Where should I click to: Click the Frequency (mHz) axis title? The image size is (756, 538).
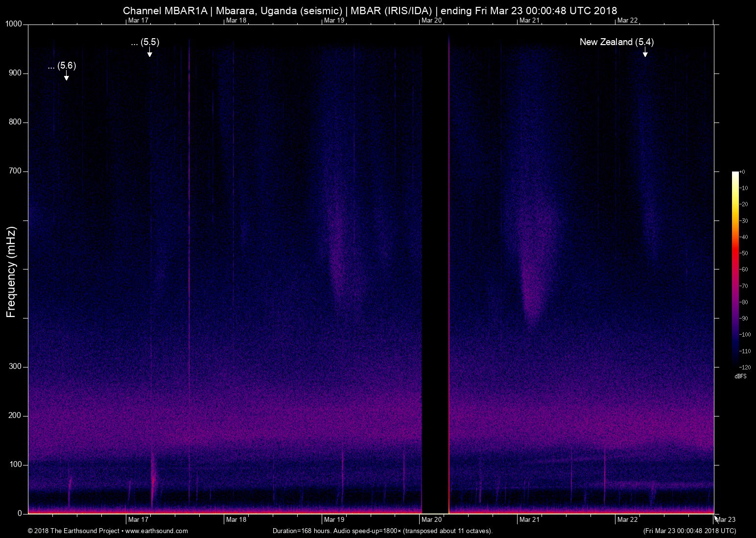point(11,272)
